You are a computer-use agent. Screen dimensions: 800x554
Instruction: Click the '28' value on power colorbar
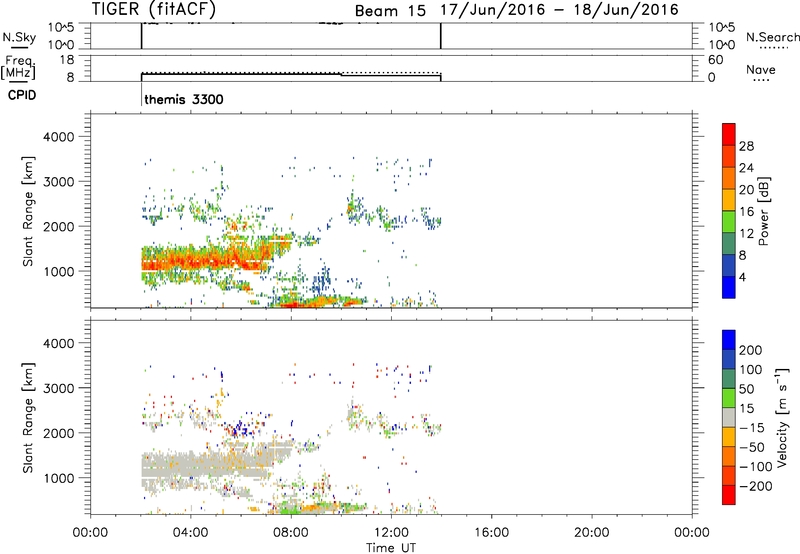click(746, 146)
